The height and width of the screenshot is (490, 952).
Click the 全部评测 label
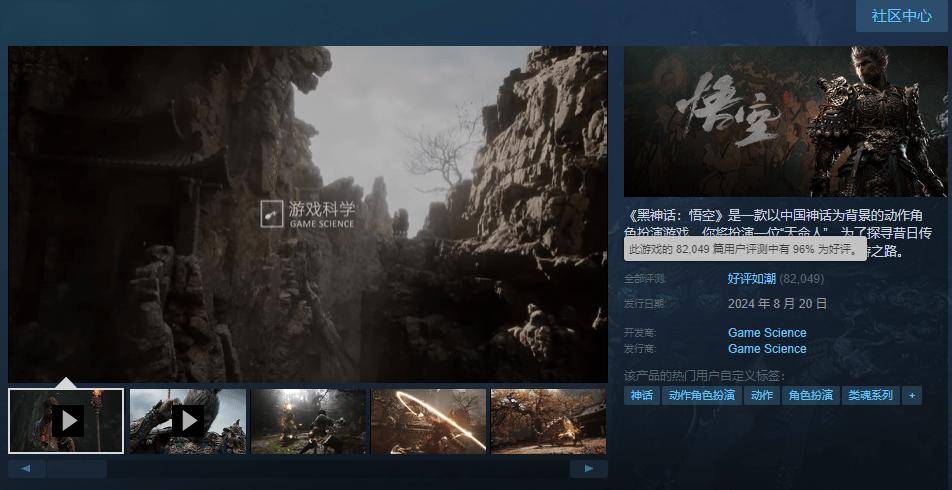click(x=645, y=279)
